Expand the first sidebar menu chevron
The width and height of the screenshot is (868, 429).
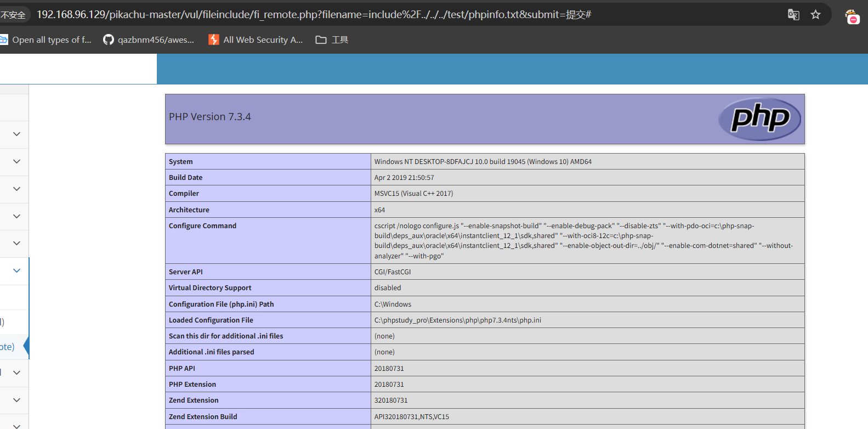point(16,134)
